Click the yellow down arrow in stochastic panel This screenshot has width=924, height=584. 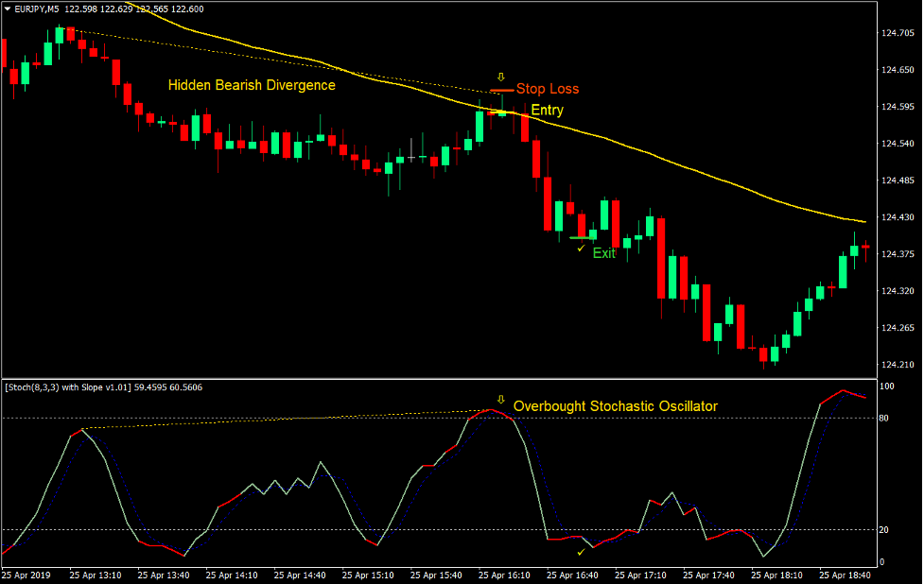pos(500,400)
